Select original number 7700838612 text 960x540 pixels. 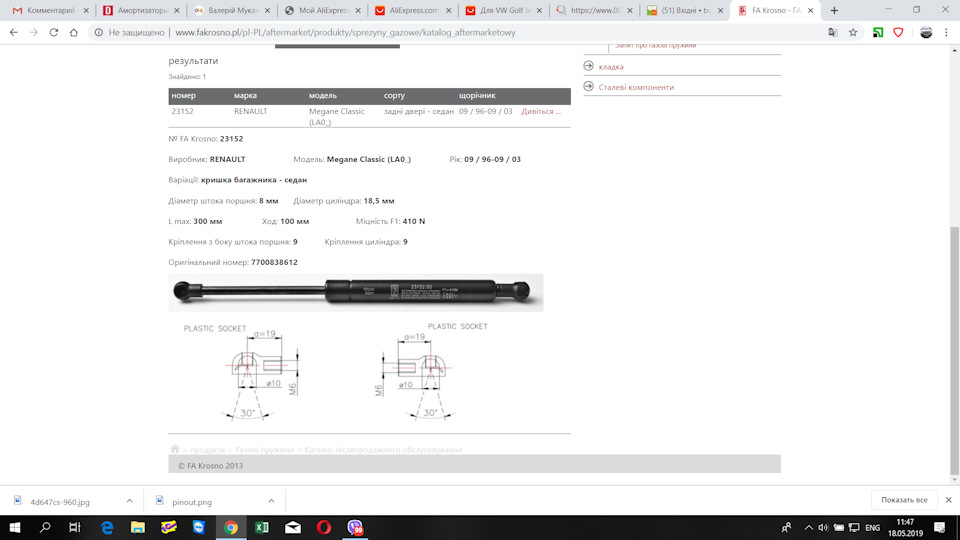(x=274, y=262)
